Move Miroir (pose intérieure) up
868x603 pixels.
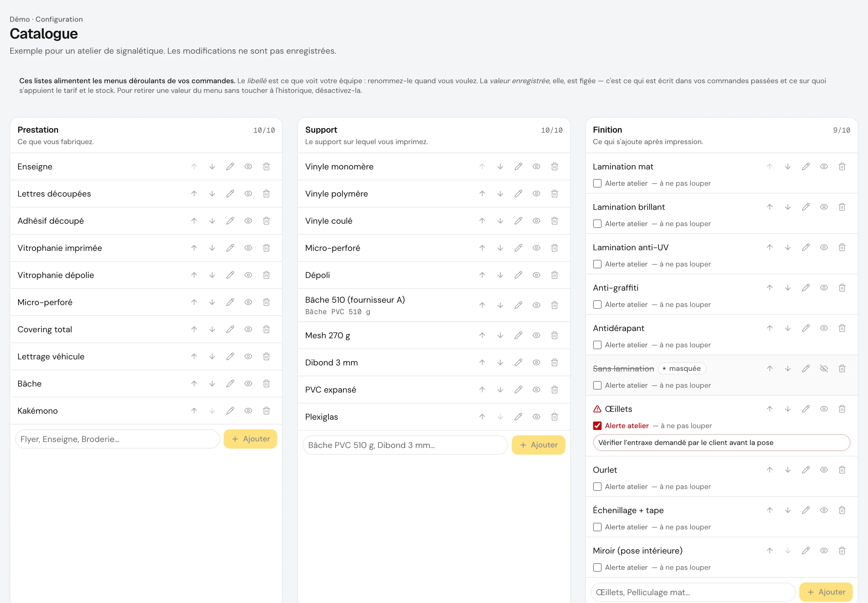click(770, 551)
